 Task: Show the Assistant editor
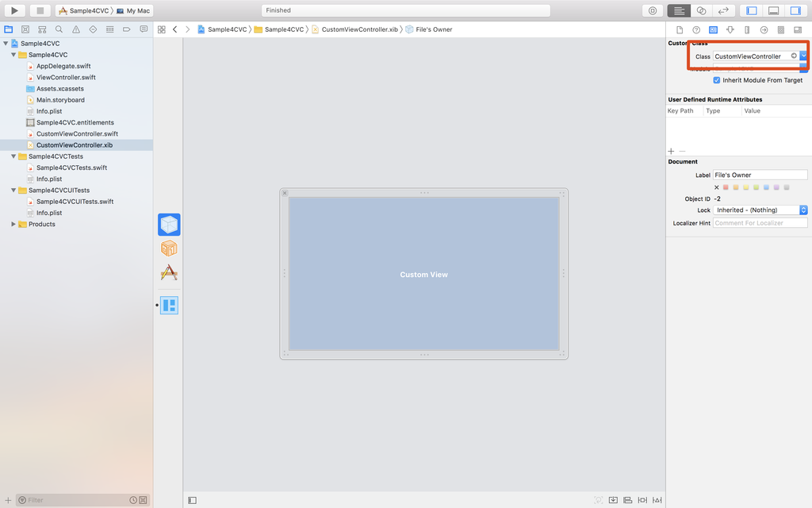[701, 10]
